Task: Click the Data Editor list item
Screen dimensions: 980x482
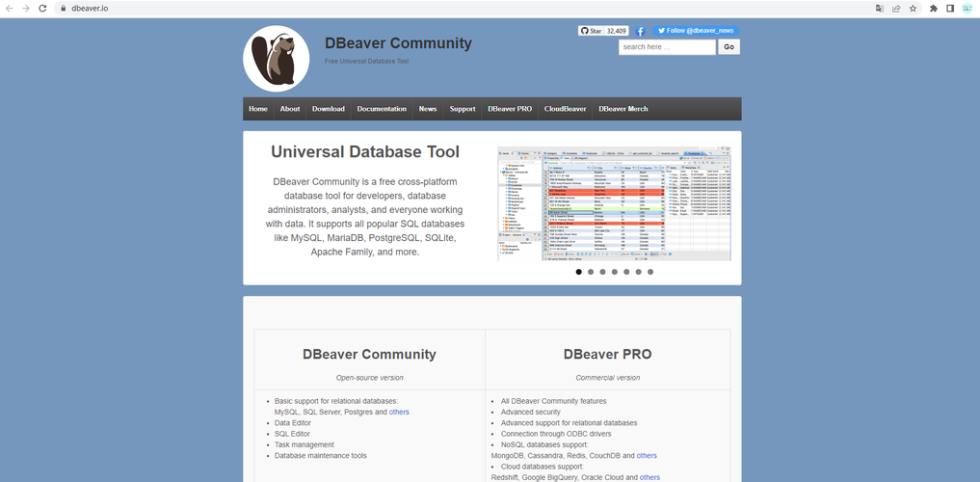Action: (293, 422)
